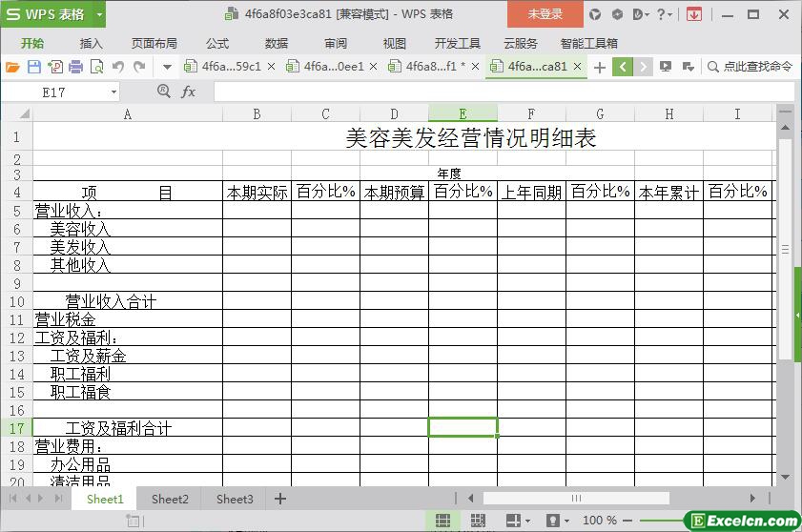The height and width of the screenshot is (532, 802).
Task: Click the red download arrow icon
Action: [x=694, y=14]
